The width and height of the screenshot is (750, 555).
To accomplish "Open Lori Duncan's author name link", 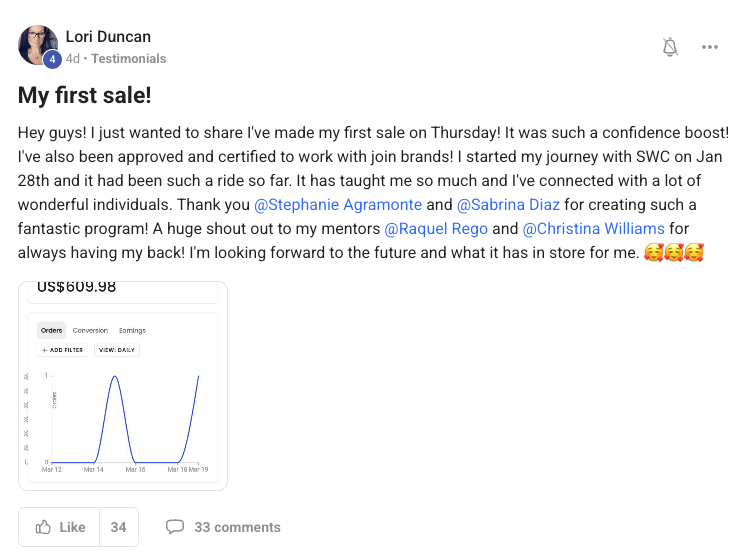I will coord(108,37).
